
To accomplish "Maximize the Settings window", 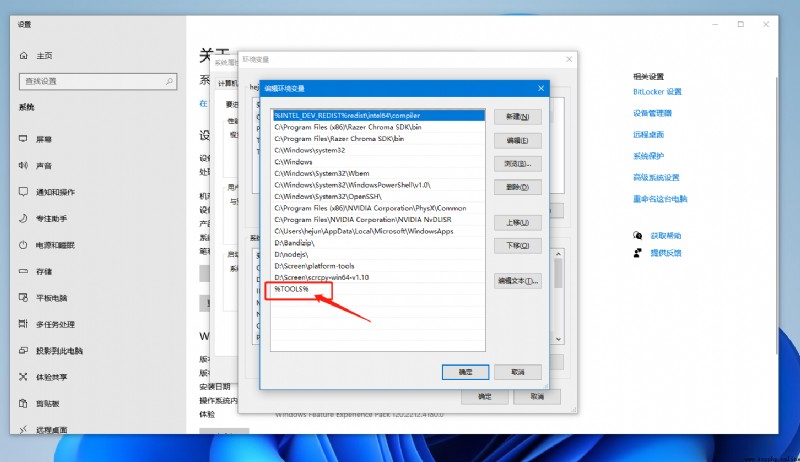I will tap(740, 24).
